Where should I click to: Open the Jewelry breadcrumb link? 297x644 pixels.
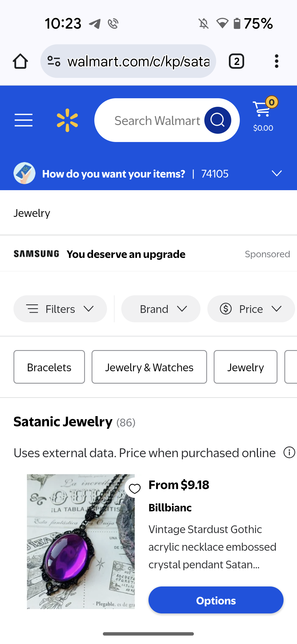32,213
